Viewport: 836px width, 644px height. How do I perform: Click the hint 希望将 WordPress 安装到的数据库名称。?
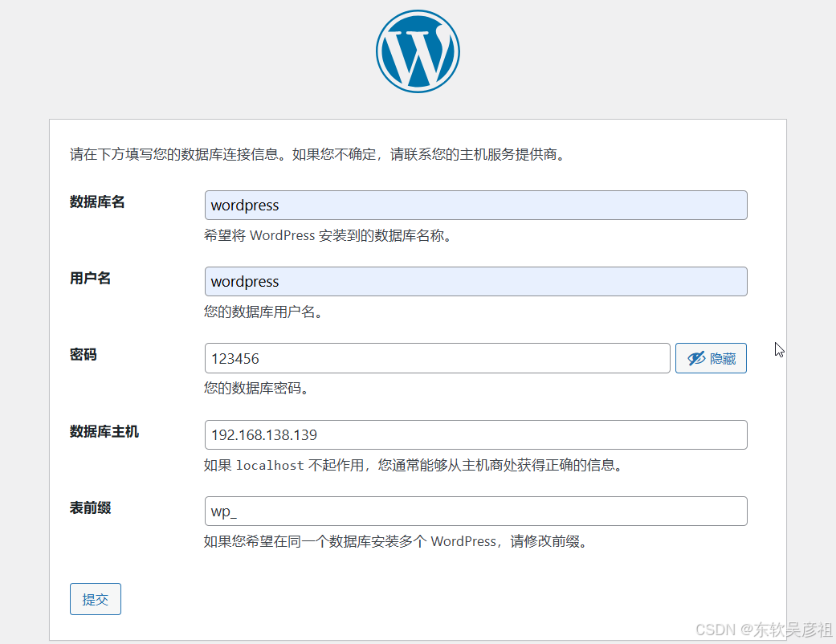329,235
